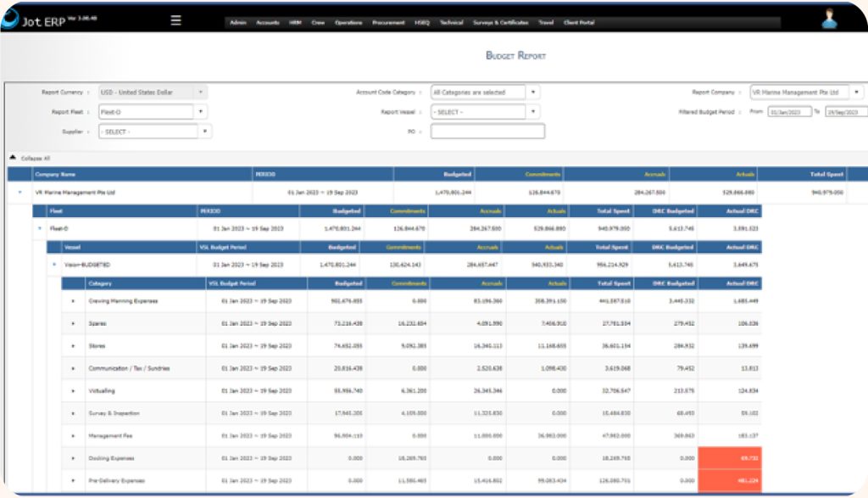The image size is (868, 498).
Task: Select the Crewing Manning Expenses category name
Action: pyautogui.click(x=123, y=301)
